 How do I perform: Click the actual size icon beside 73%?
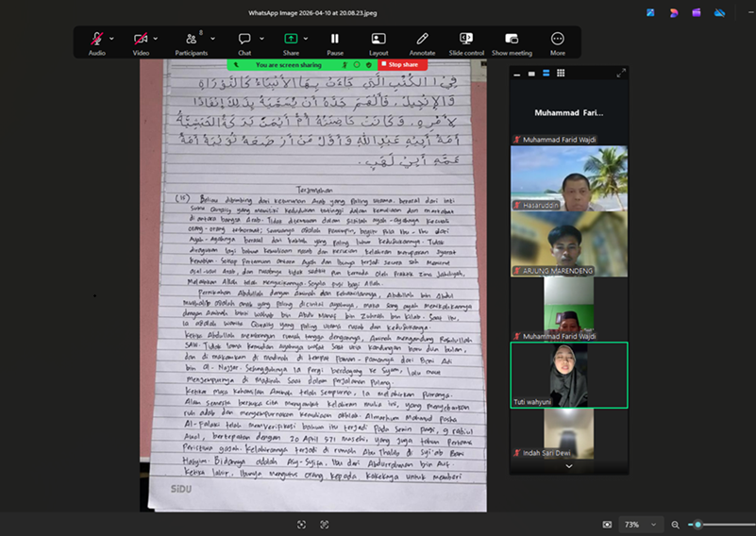607,525
